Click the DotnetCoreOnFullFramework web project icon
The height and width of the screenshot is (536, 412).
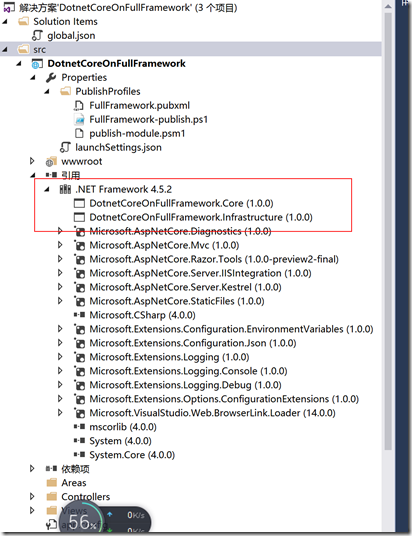click(x=37, y=64)
